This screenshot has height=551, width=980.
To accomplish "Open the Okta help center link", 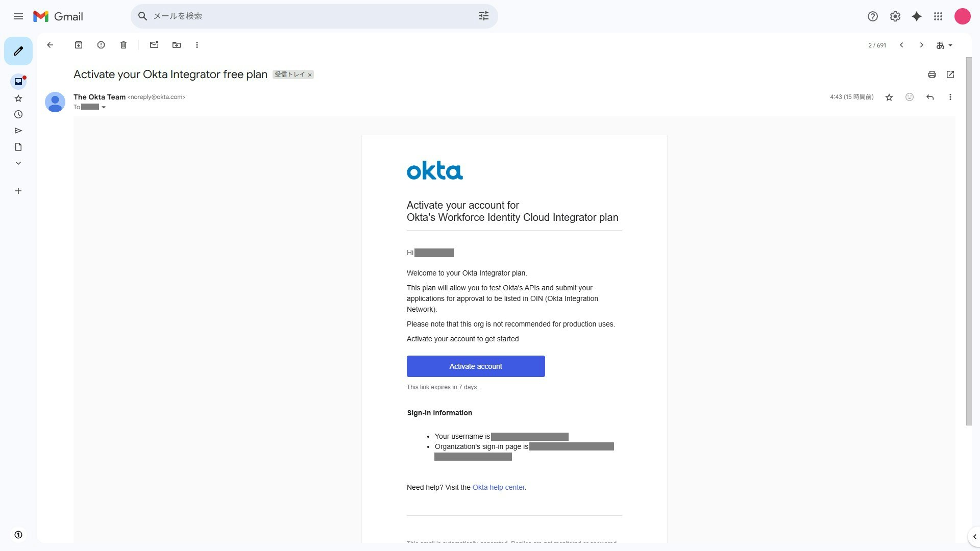I will (x=499, y=487).
